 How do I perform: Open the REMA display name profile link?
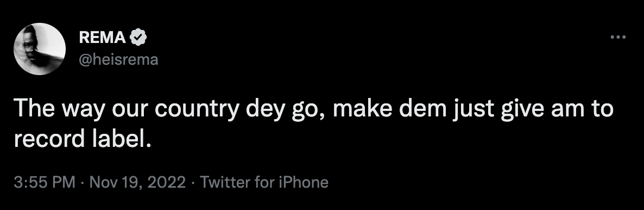[x=102, y=38]
